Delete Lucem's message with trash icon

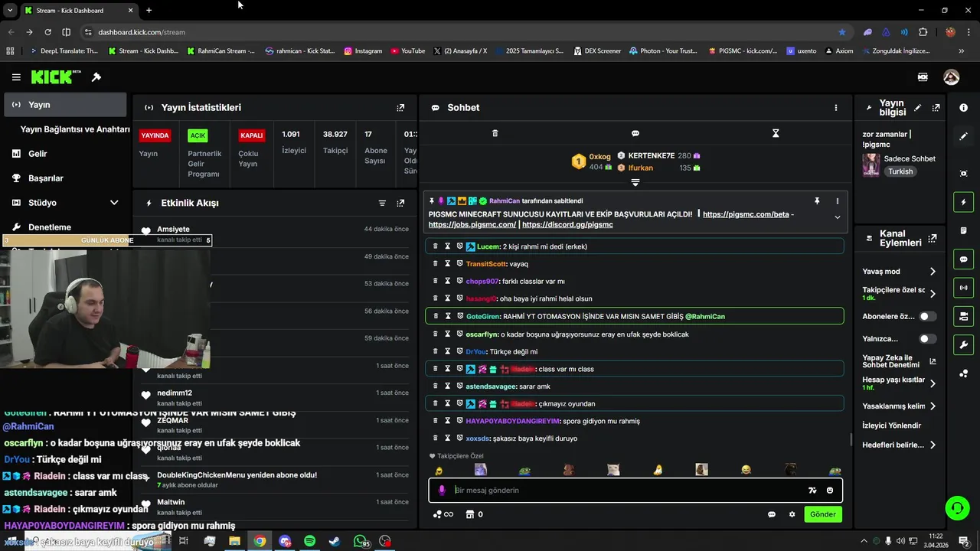[x=436, y=246]
